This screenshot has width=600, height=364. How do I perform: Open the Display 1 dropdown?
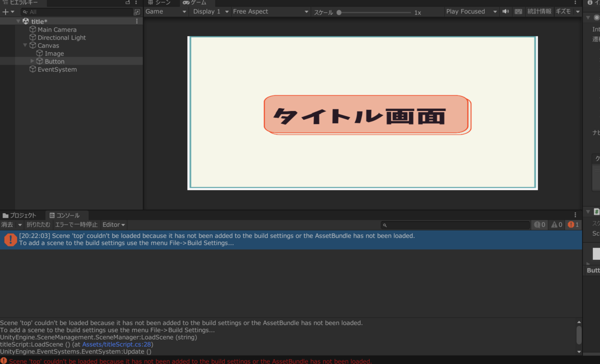(x=211, y=11)
